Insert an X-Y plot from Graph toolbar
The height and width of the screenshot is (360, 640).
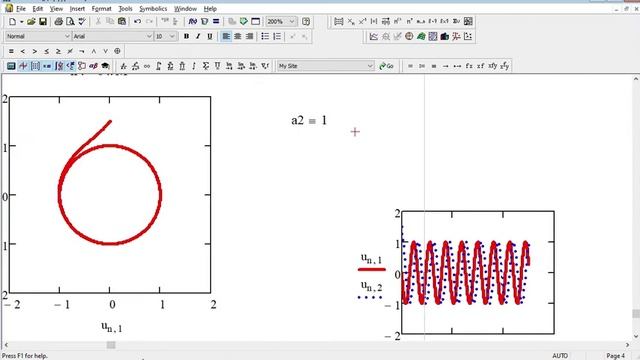pos(373,37)
